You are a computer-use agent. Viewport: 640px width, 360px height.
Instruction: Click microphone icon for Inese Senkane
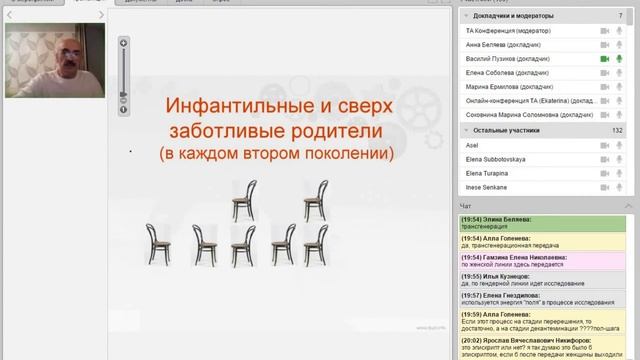[x=619, y=187]
